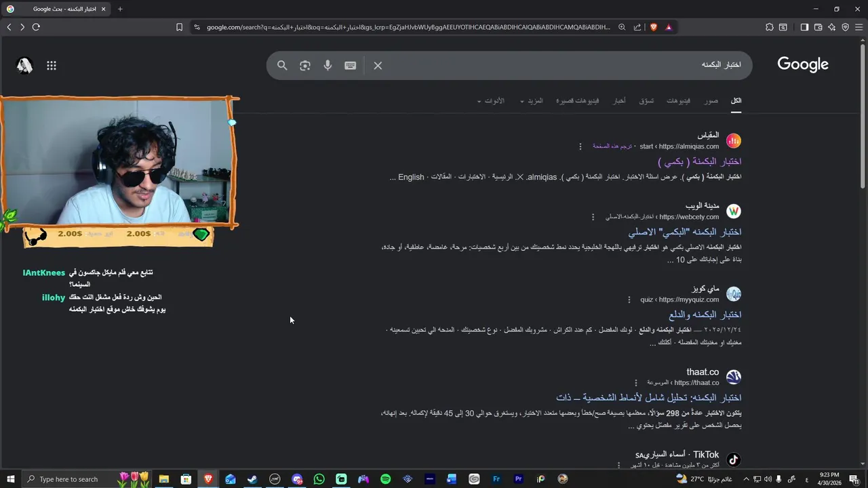This screenshot has height=488, width=868.
Task: Open Premiere Pro from taskbar
Action: (519, 479)
